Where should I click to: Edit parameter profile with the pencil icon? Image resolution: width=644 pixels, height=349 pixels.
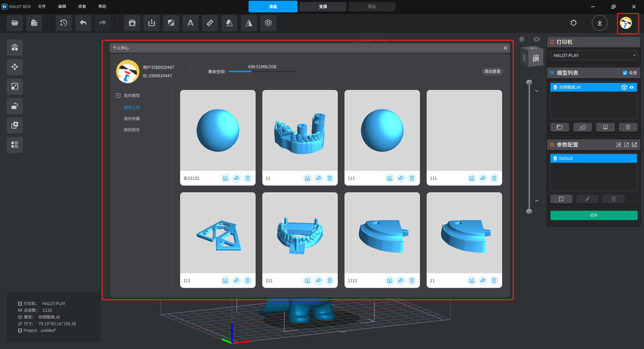point(588,199)
